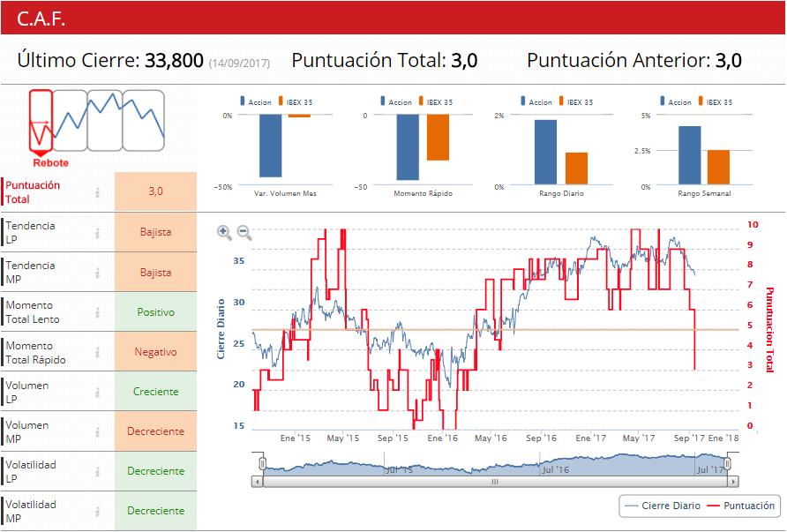This screenshot has width=787, height=532.
Task: Toggle Accion series in Momento Rápido chart
Action: [x=396, y=101]
